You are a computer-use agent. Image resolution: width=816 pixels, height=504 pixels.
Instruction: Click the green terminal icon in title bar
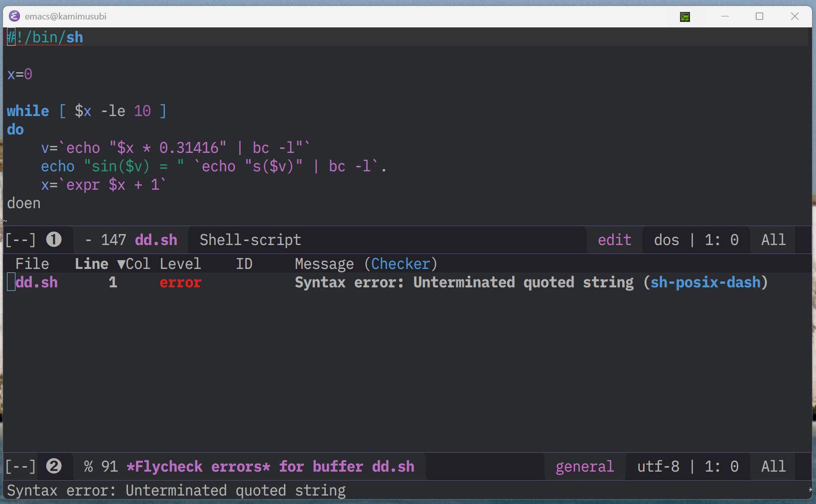(685, 17)
